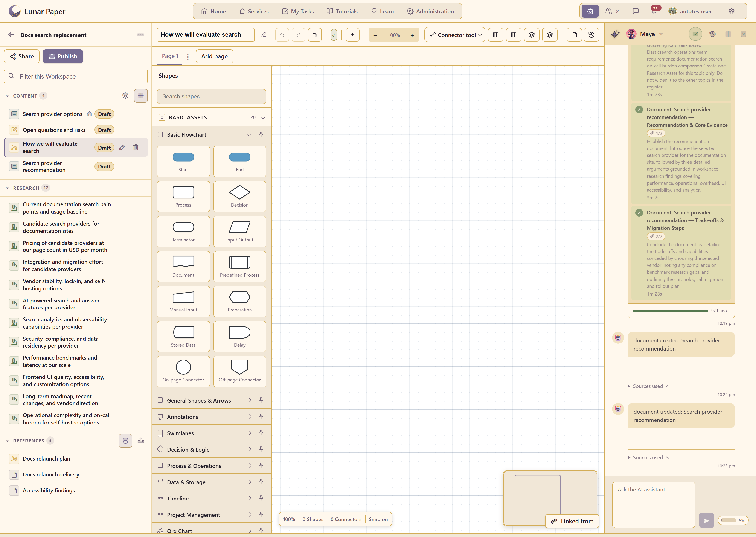The image size is (756, 537).
Task: Pin the Basic Flowchart shape group
Action: (261, 135)
